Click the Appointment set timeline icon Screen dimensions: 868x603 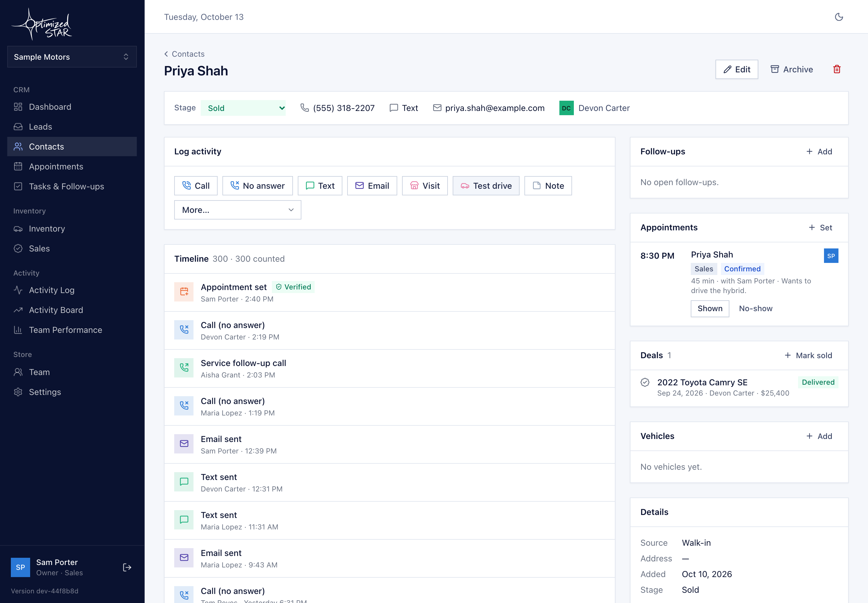184,292
